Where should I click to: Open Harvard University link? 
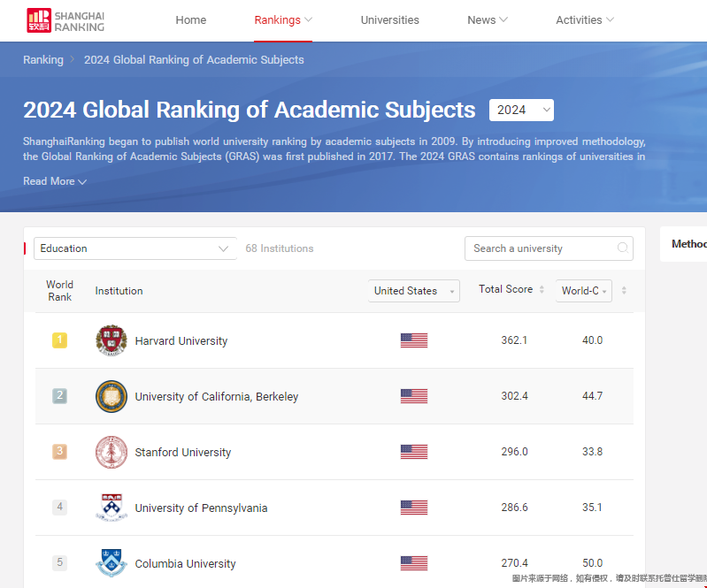181,341
